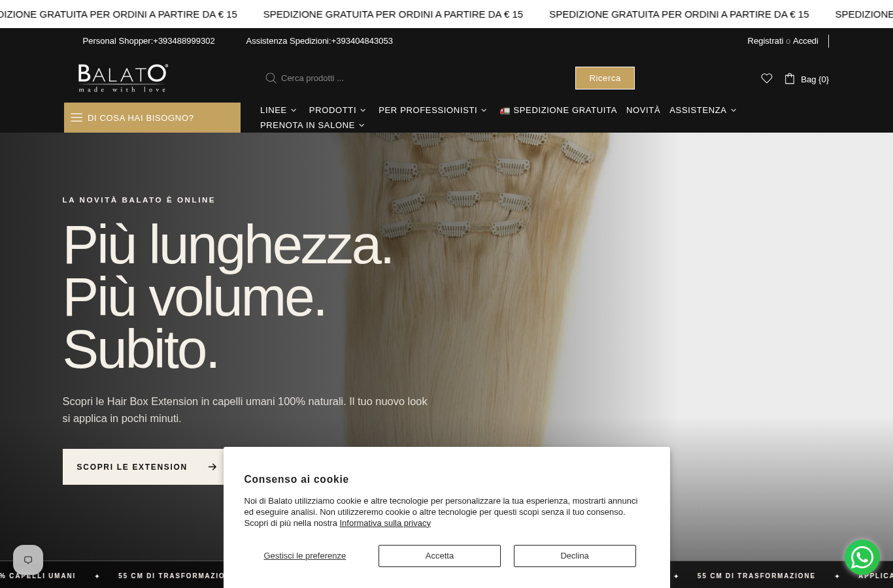Expand the Assistenza dropdown chevron
The height and width of the screenshot is (588, 893).
(x=733, y=110)
